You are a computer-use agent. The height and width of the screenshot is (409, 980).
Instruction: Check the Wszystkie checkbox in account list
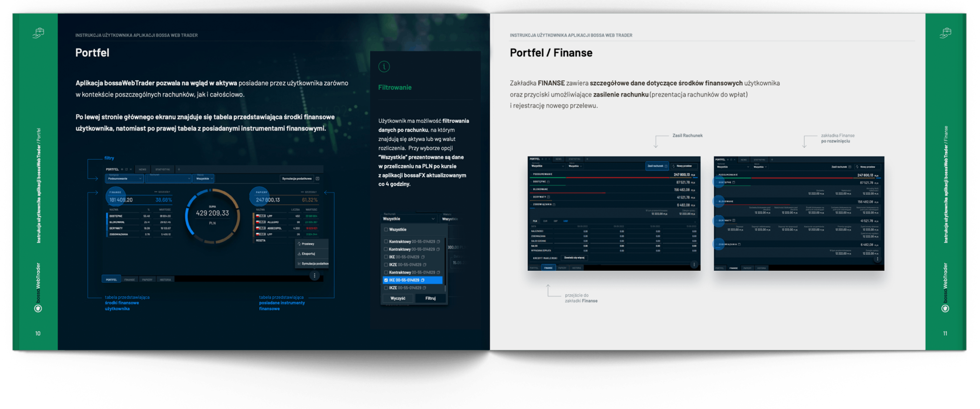(386, 230)
